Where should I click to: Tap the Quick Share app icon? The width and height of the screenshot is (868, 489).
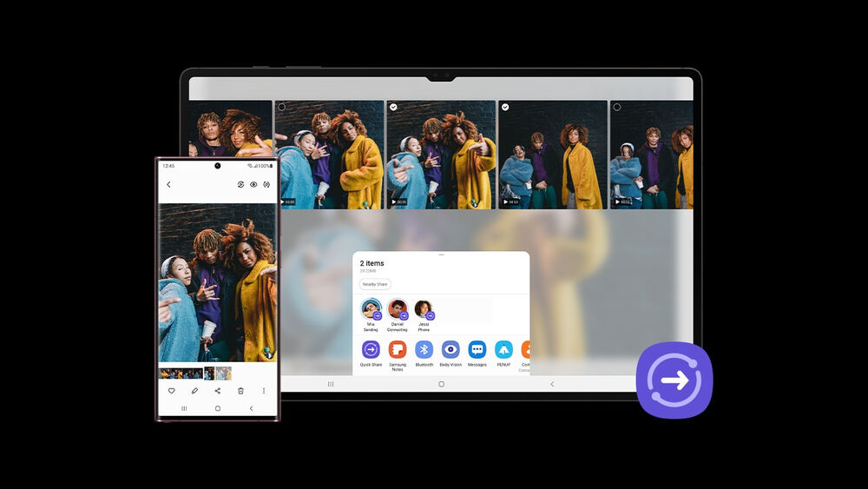click(371, 350)
